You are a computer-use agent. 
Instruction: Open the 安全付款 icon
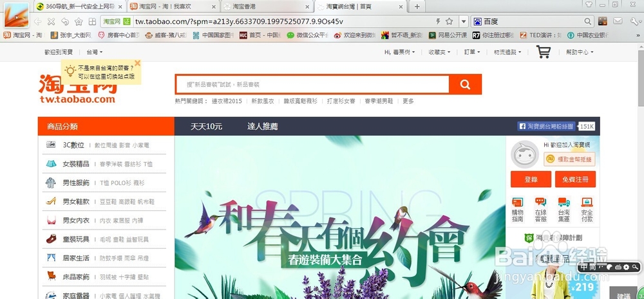[587, 203]
